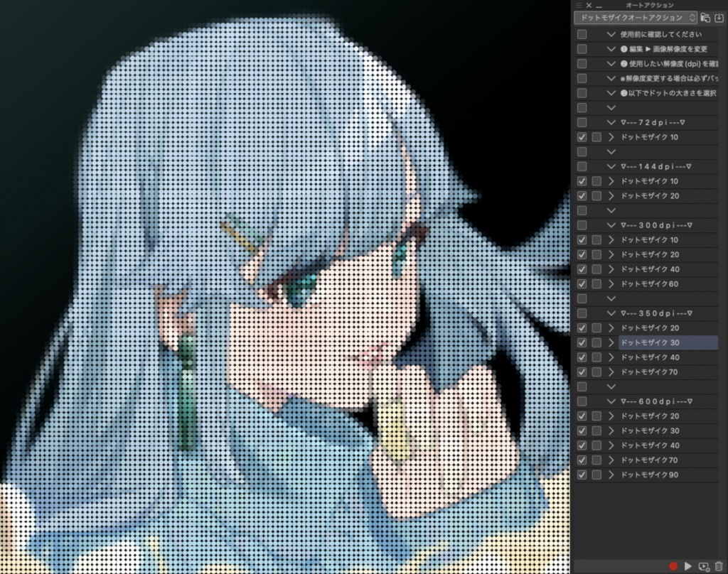Toggle dialog box setting for ドットモザイク 60
Image resolution: width=728 pixels, height=574 pixels.
coord(596,284)
